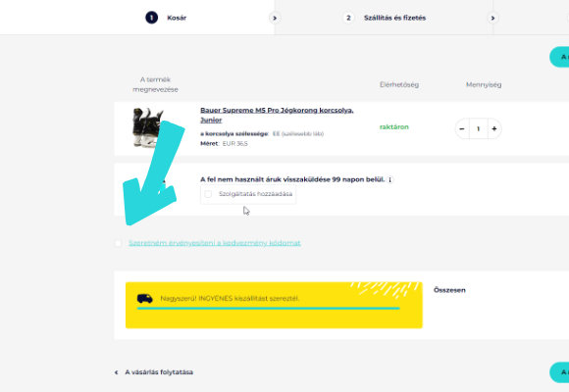Click the skates product thumbnail
This screenshot has height=392, width=569.
pos(148,127)
